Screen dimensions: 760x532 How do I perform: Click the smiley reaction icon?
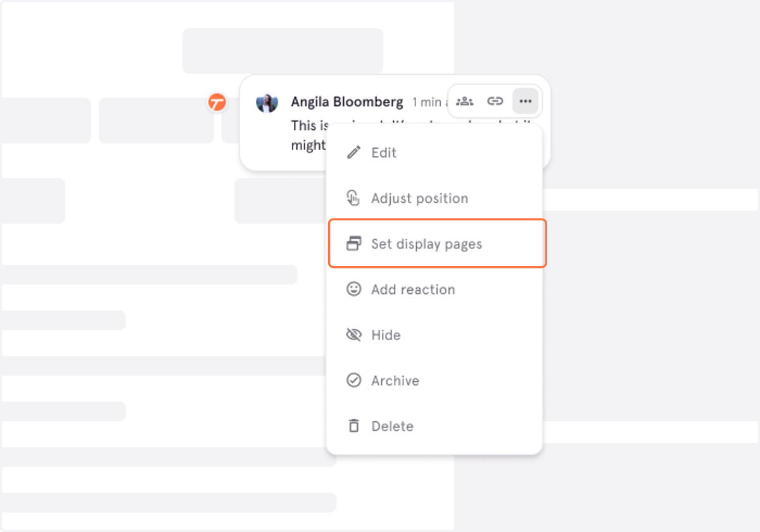[353, 289]
